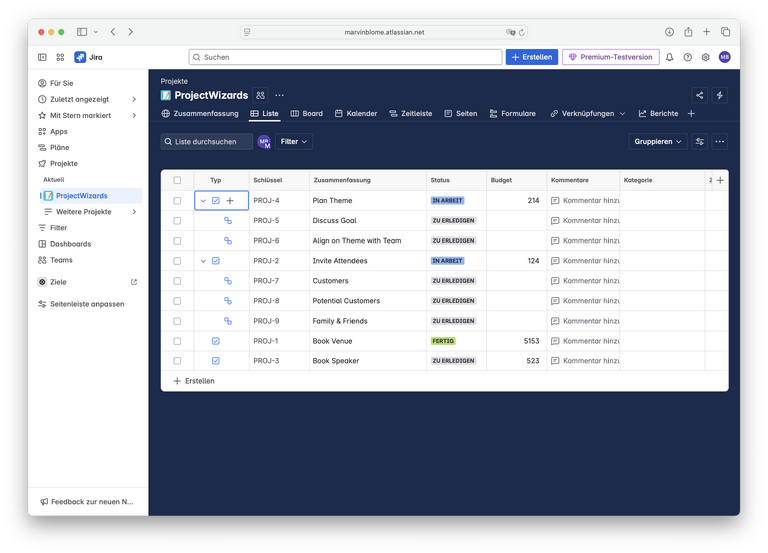
Task: Click into the Suchen search field
Action: tap(345, 57)
